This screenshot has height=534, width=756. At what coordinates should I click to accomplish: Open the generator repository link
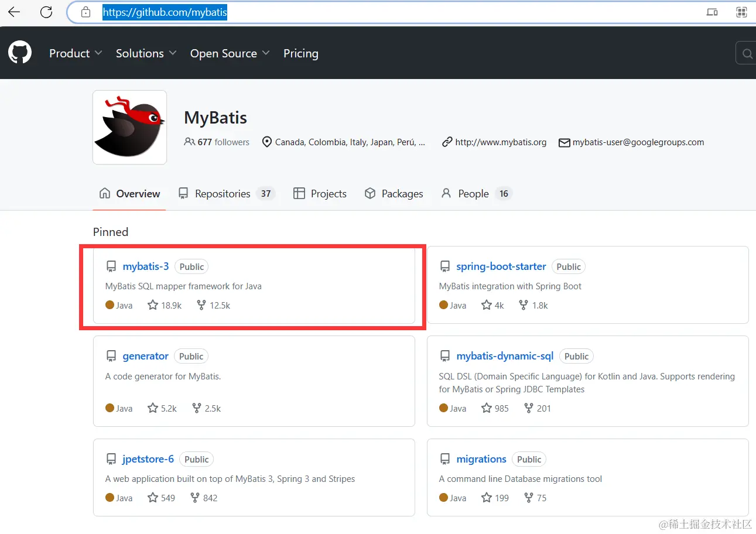[146, 356]
